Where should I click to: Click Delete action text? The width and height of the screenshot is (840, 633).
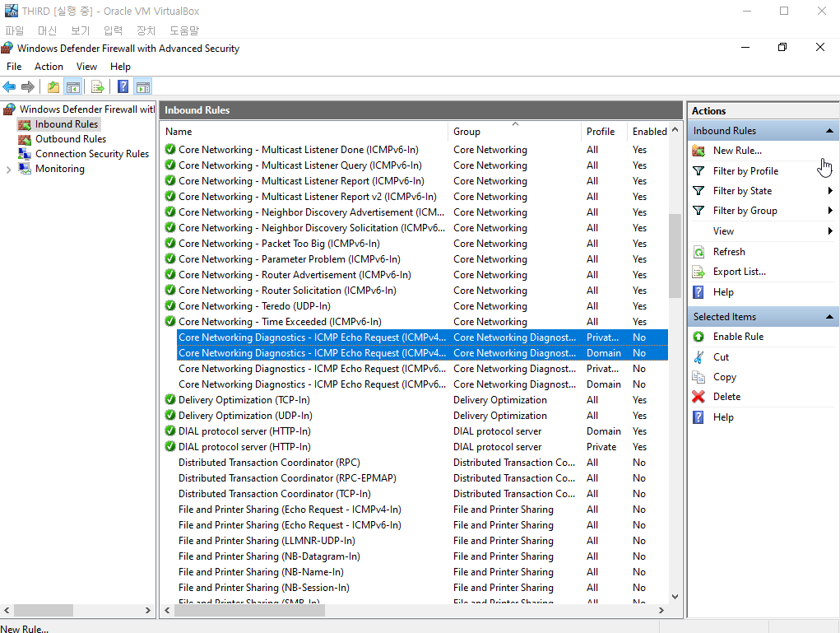coord(727,397)
